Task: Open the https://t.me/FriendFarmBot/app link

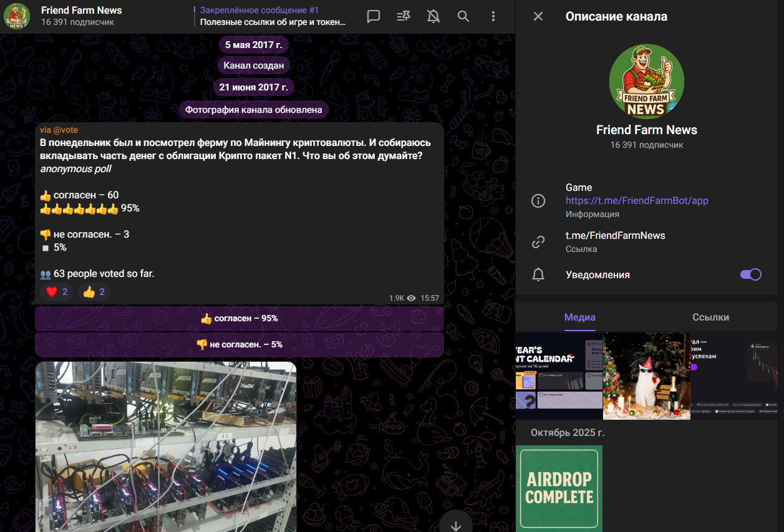Action: [x=637, y=201]
